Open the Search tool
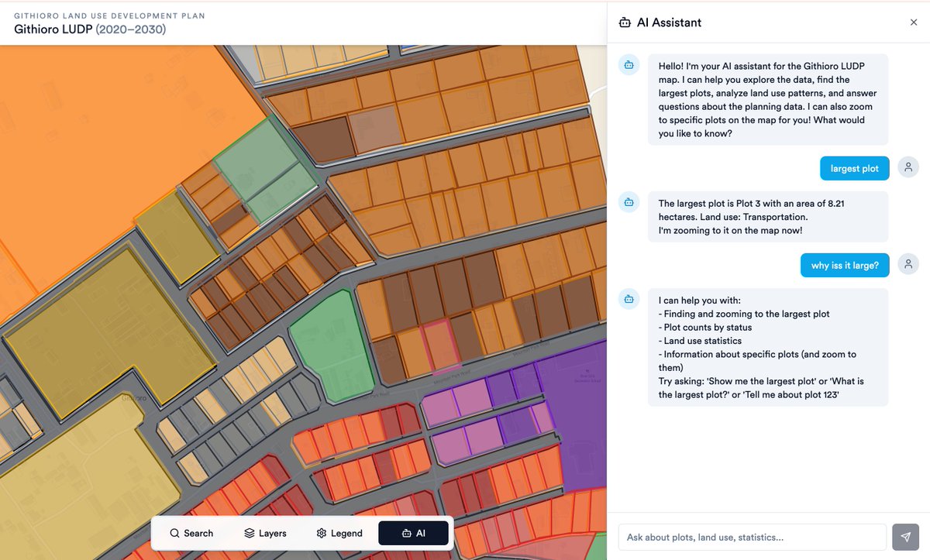This screenshot has height=560, width=930. [x=191, y=533]
